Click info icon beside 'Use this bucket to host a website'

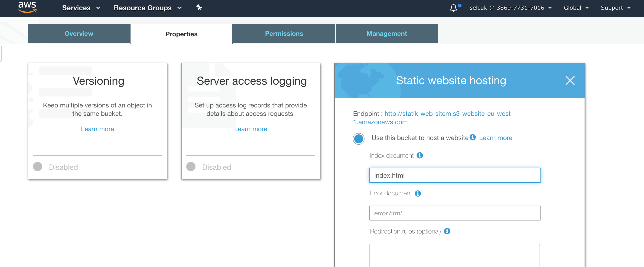pyautogui.click(x=472, y=137)
